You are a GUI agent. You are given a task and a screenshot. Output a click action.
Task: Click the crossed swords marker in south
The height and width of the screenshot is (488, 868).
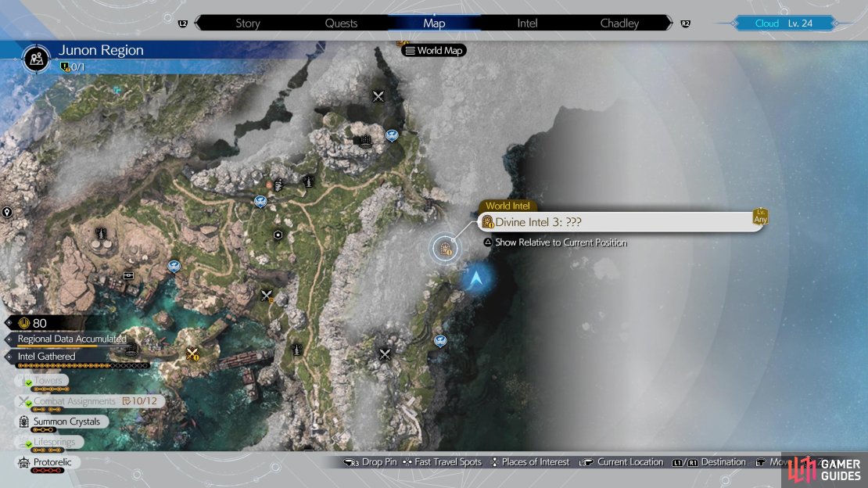(x=385, y=354)
